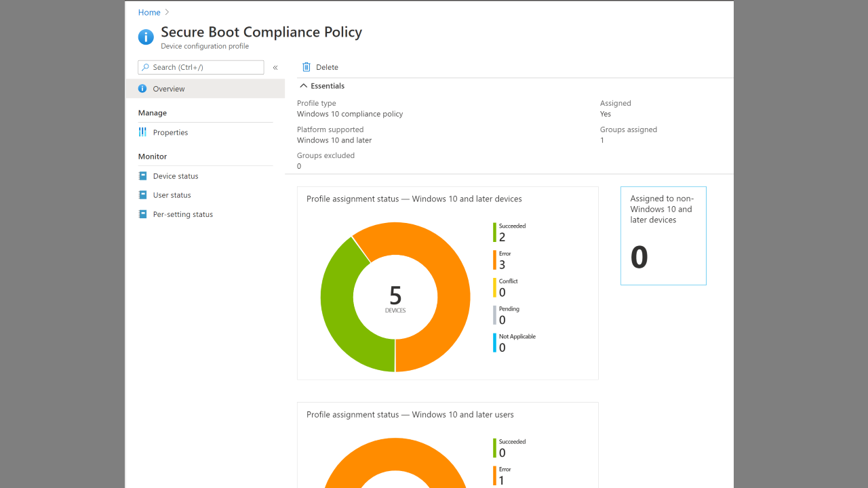Screen dimensions: 868x488
Task: Click 'Profile assignment status — Windows 10 and later users' heading
Action: tap(410, 415)
